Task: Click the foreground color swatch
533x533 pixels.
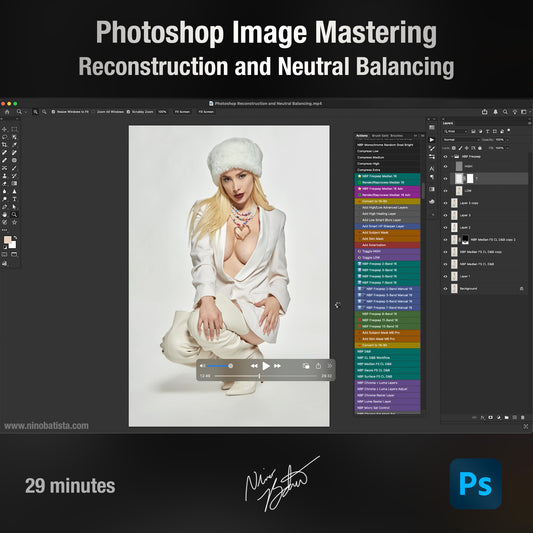Action: (7, 240)
